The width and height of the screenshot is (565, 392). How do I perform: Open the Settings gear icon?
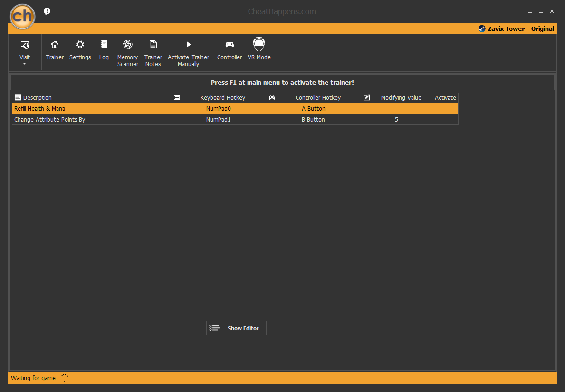pyautogui.click(x=80, y=44)
